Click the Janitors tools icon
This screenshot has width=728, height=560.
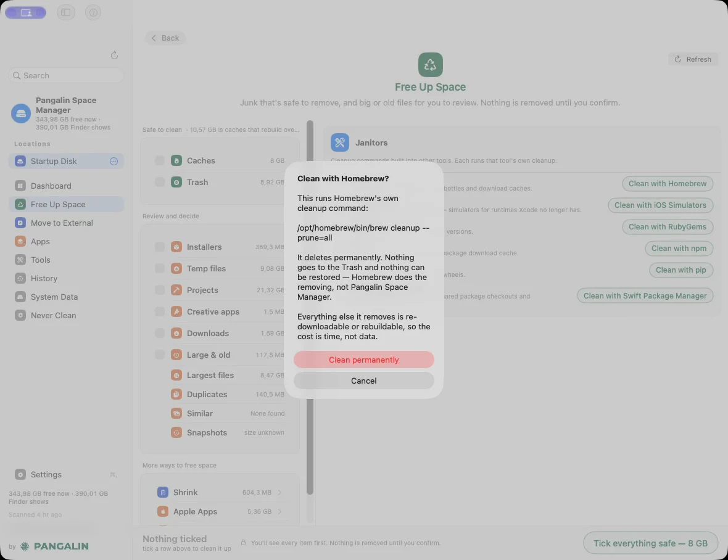(340, 142)
